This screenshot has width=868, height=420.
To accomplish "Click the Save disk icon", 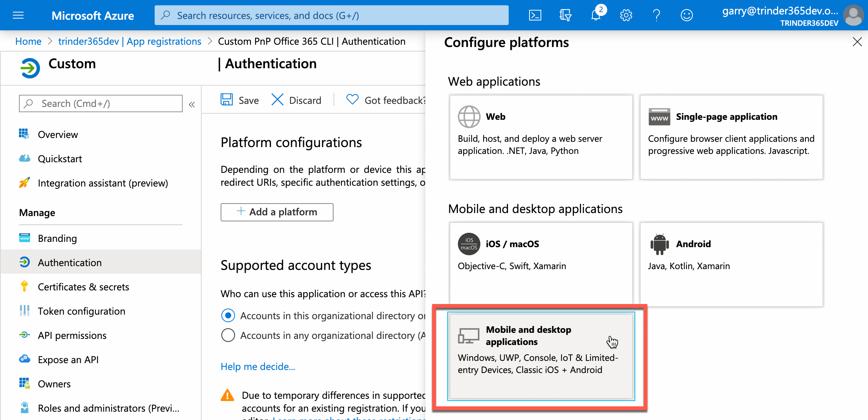I will point(227,100).
